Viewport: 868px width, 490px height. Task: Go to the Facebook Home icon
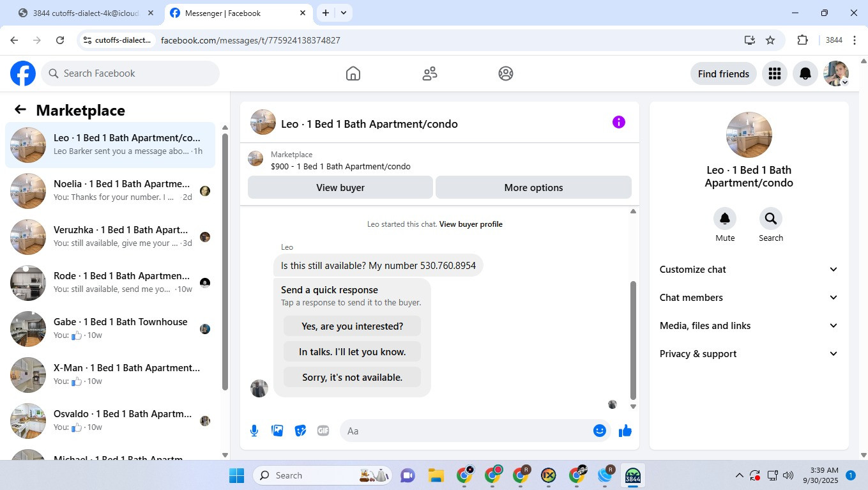point(353,73)
